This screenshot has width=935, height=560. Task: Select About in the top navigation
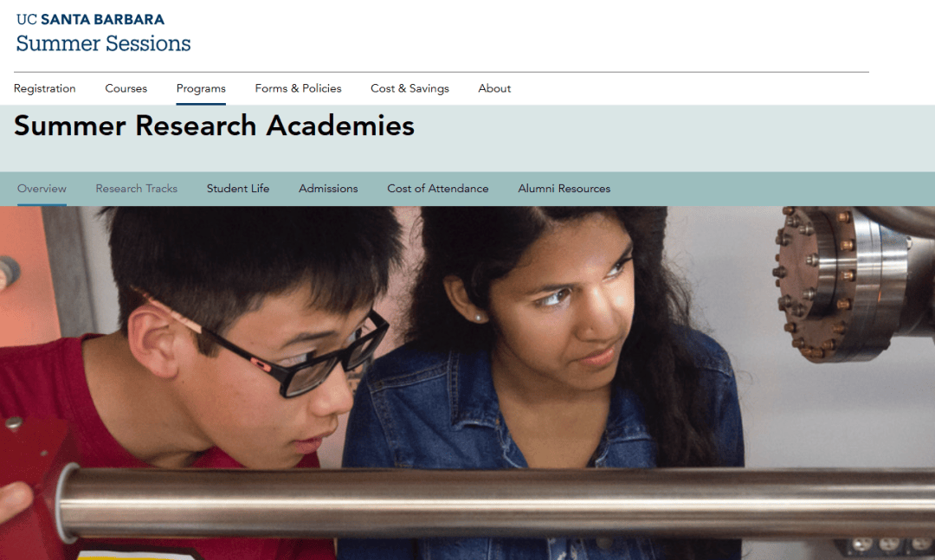pyautogui.click(x=494, y=88)
